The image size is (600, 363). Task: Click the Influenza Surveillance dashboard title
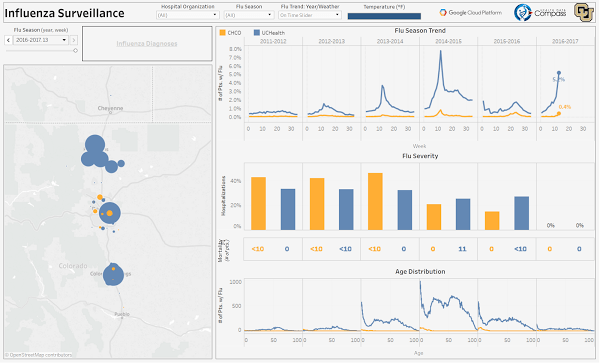pos(64,13)
